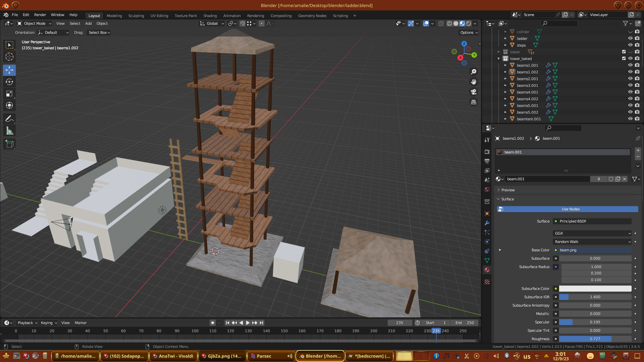Adjust the Roughness slider

click(595, 339)
